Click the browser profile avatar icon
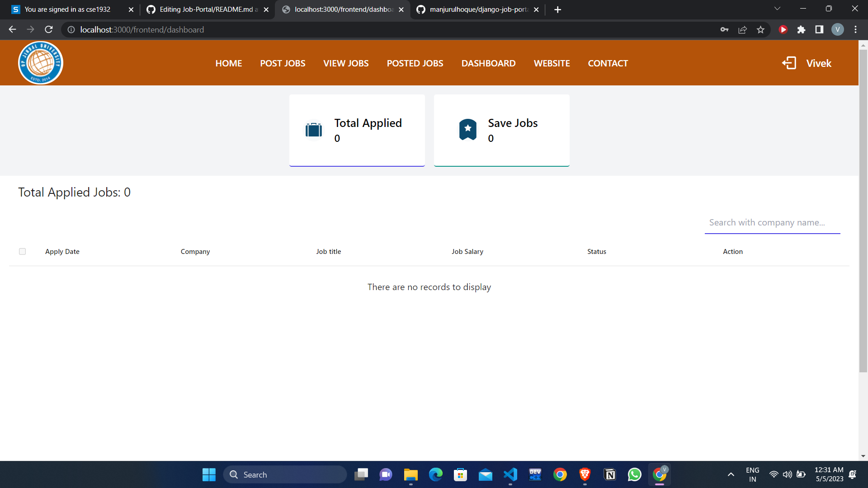 (x=838, y=29)
